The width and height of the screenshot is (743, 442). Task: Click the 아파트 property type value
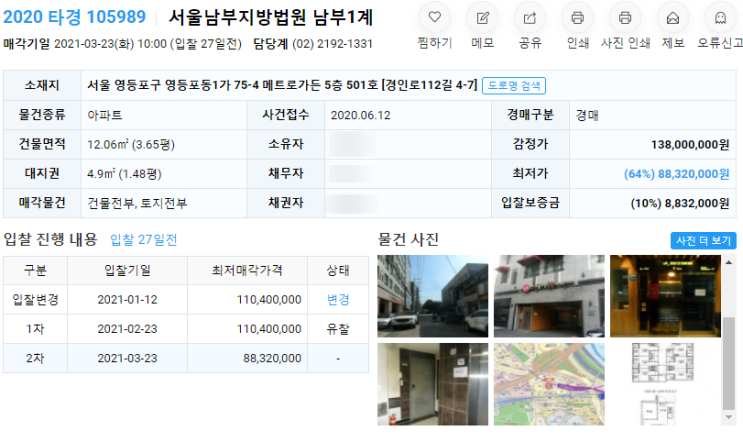pos(105,115)
